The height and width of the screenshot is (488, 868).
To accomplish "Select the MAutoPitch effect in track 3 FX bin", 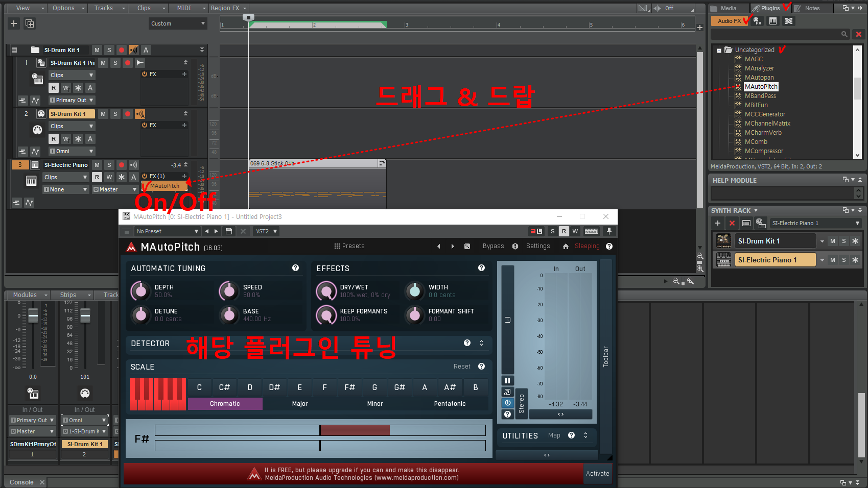I will coord(165,186).
